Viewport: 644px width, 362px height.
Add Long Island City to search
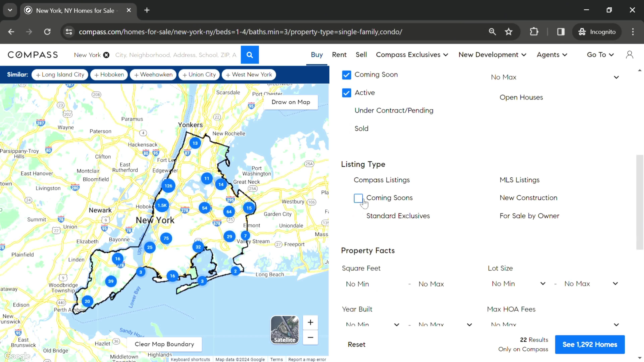click(x=60, y=75)
